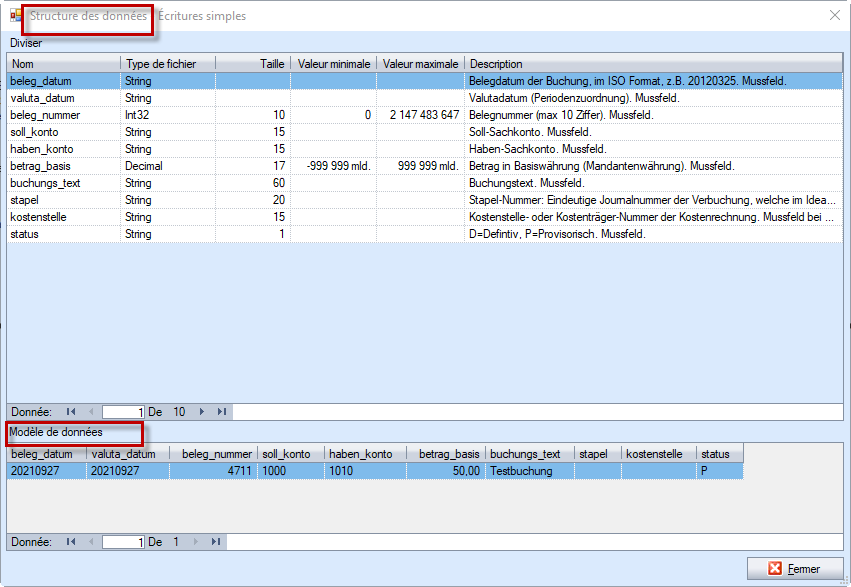The width and height of the screenshot is (851, 587).
Task: Sort by the Nom column header
Action: point(63,64)
